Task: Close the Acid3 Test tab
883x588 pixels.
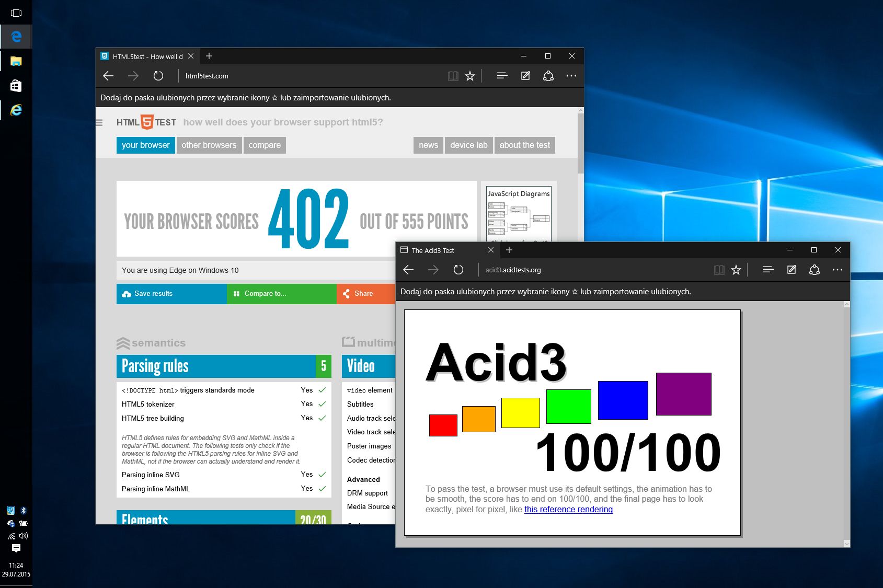Action: [491, 250]
